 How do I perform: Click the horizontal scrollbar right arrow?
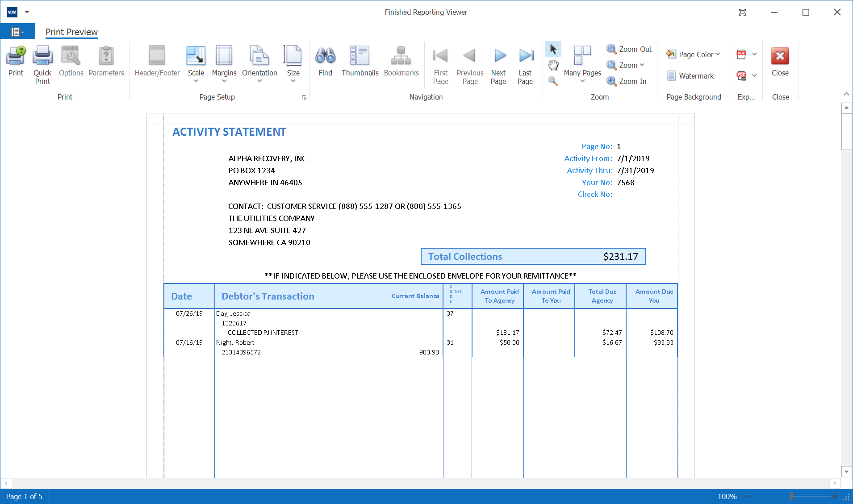tap(835, 483)
